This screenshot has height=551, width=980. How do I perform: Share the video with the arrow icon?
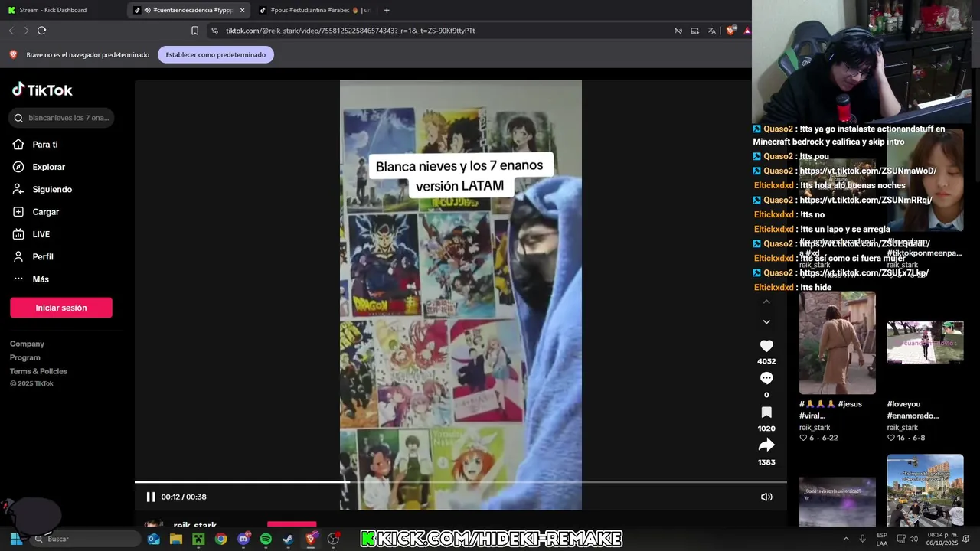[766, 445]
